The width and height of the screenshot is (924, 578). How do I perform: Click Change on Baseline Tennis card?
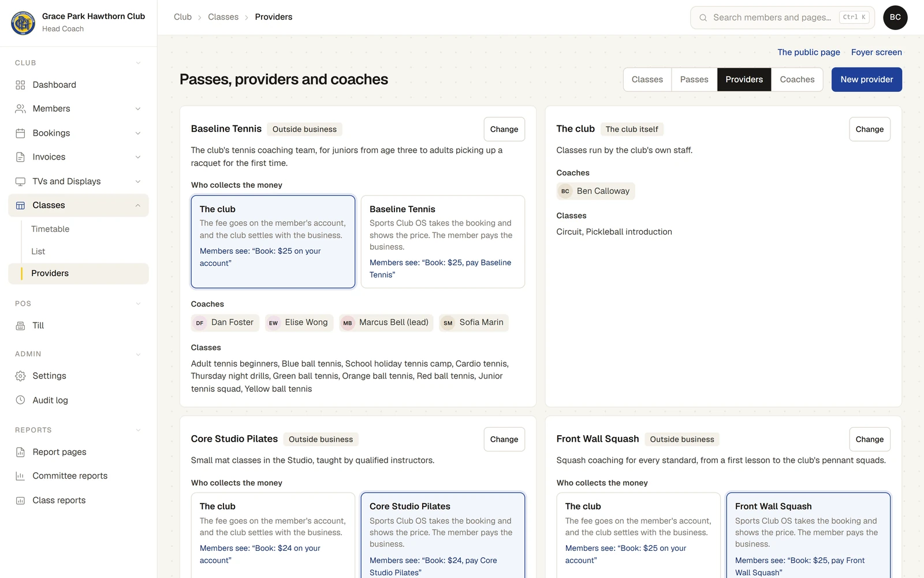[x=504, y=129]
